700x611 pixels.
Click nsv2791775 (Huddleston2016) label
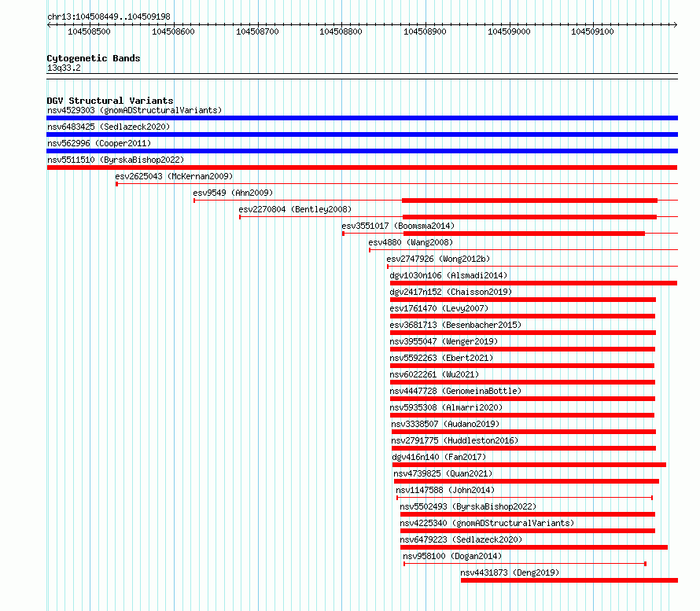click(455, 440)
